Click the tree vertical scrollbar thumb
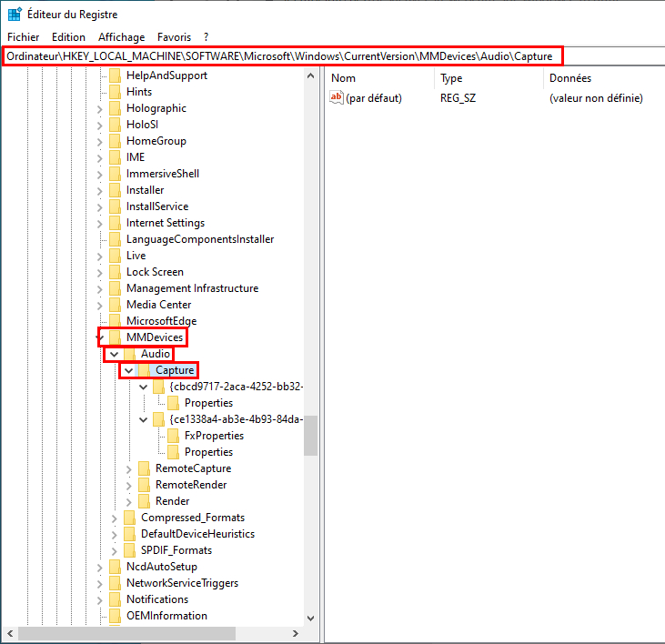The width and height of the screenshot is (665, 644). click(x=311, y=436)
